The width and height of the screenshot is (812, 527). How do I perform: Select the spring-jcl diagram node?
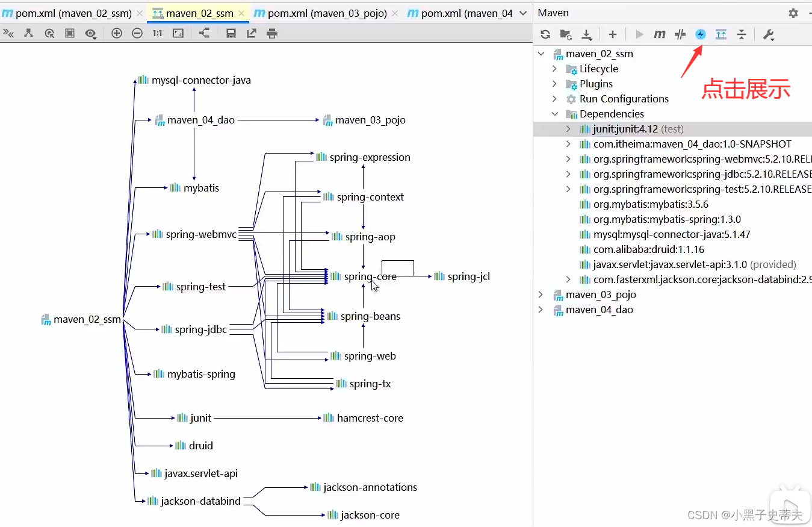tap(462, 276)
